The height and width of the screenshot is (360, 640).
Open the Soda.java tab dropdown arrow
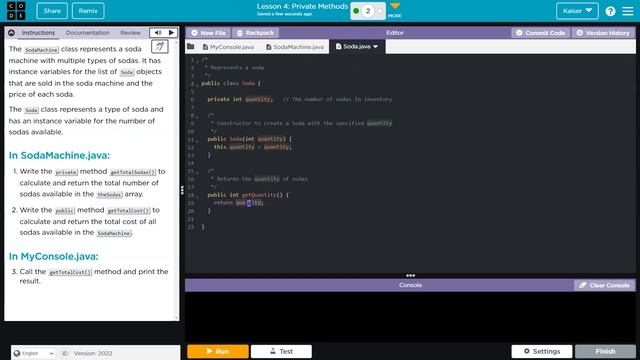pos(376,47)
